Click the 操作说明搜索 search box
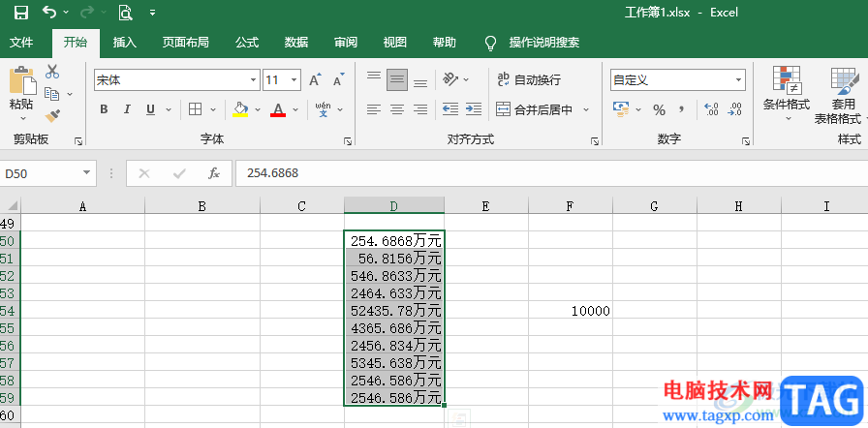 544,43
